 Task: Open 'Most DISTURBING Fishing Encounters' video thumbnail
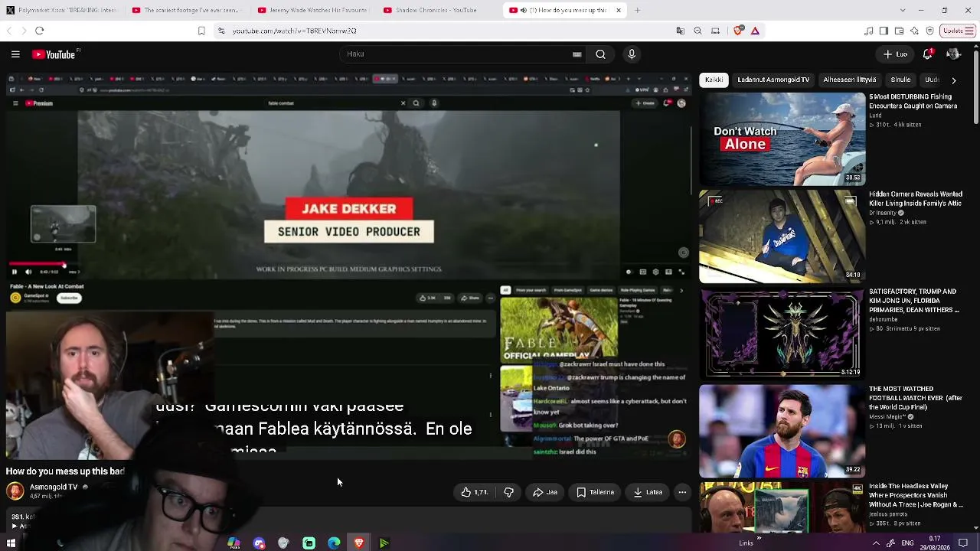click(782, 139)
